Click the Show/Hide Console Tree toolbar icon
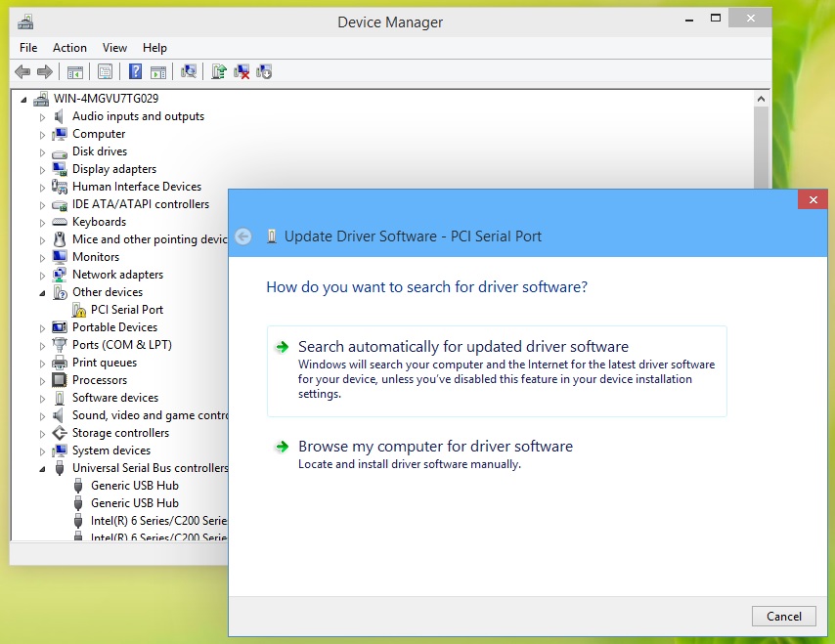Viewport: 835px width, 644px height. click(x=74, y=71)
